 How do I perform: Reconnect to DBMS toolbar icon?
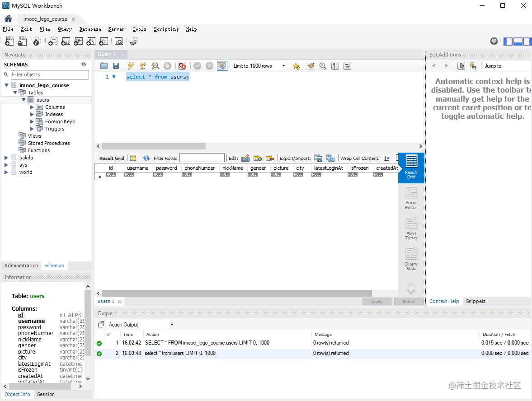pos(134,42)
